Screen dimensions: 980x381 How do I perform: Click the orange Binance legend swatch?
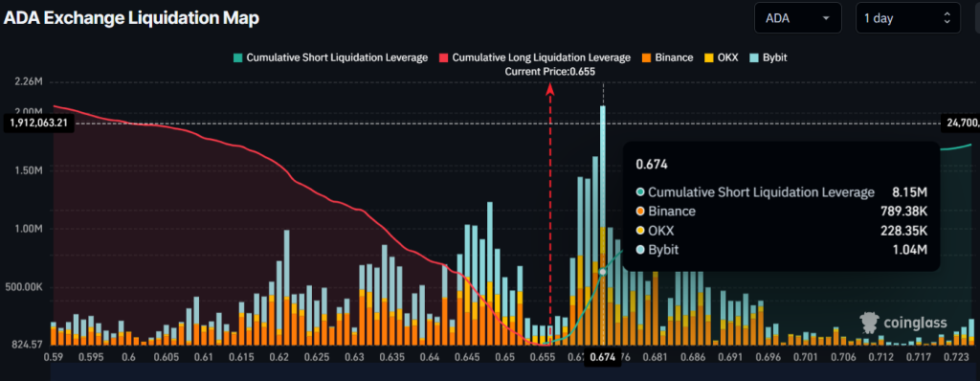(x=646, y=57)
